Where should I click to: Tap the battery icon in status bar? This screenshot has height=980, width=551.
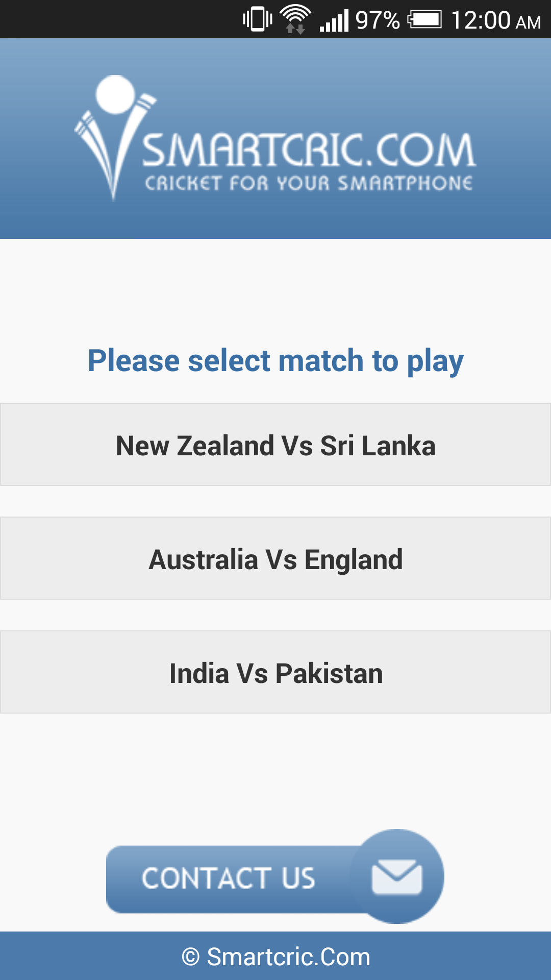(424, 20)
